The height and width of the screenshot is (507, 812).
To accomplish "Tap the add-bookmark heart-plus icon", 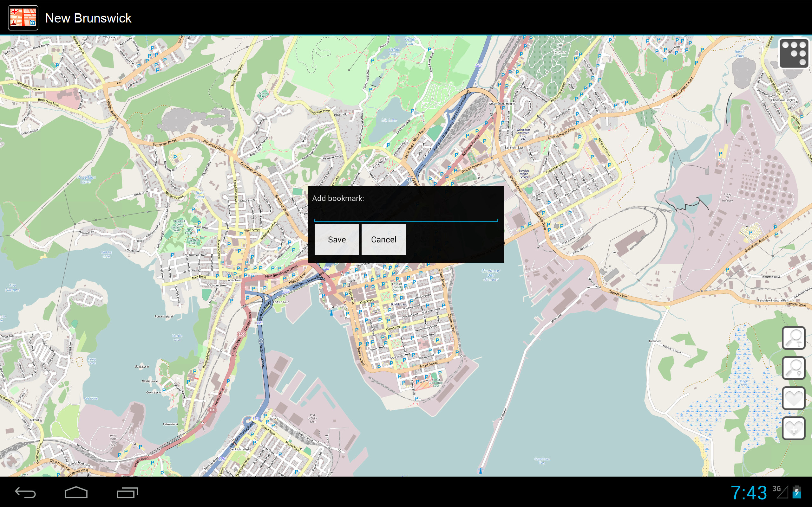I will click(794, 428).
